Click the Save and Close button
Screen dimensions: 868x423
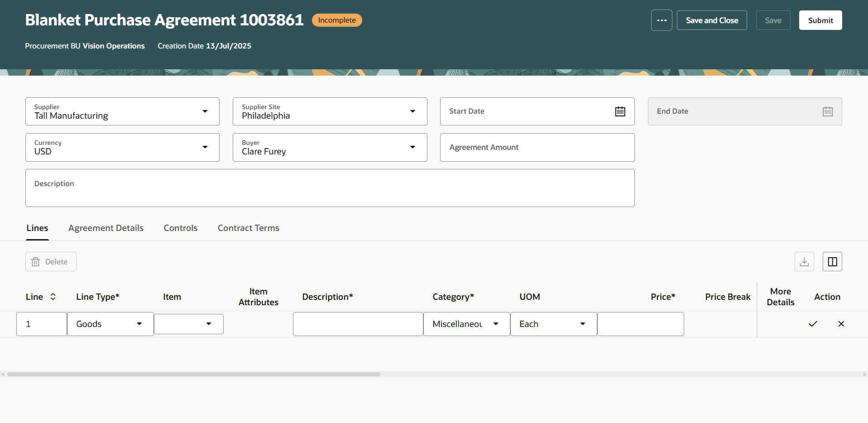tap(712, 20)
